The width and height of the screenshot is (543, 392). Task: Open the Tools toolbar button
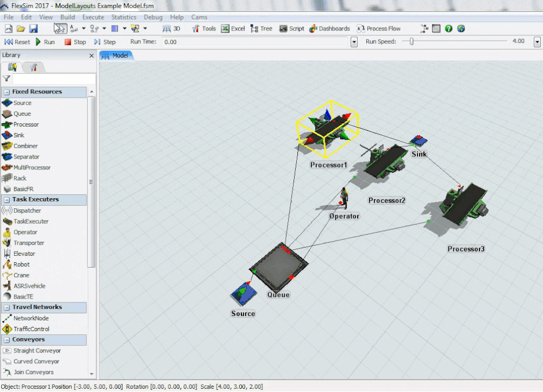(204, 29)
